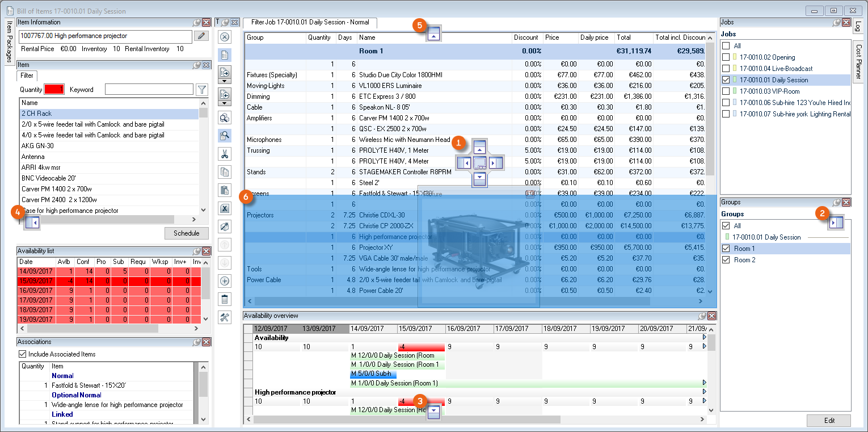The width and height of the screenshot is (868, 432).
Task: Toggle Include Associated Items checkbox
Action: point(23,354)
